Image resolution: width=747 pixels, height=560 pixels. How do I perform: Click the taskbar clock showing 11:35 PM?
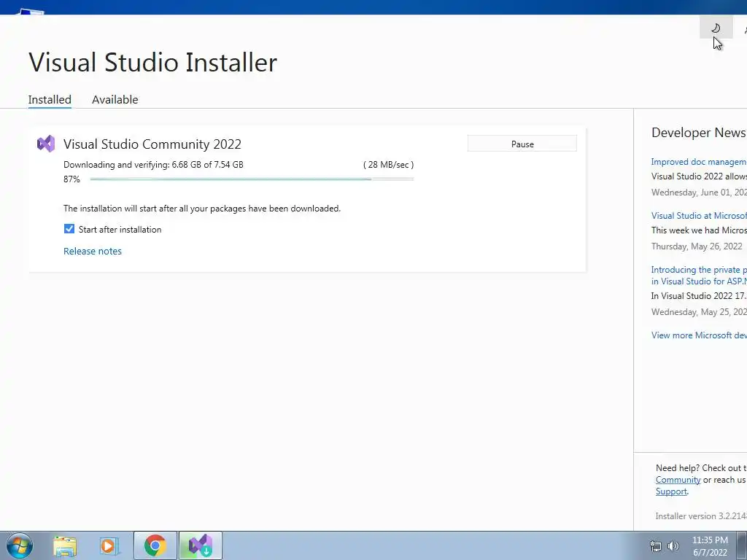click(x=710, y=546)
